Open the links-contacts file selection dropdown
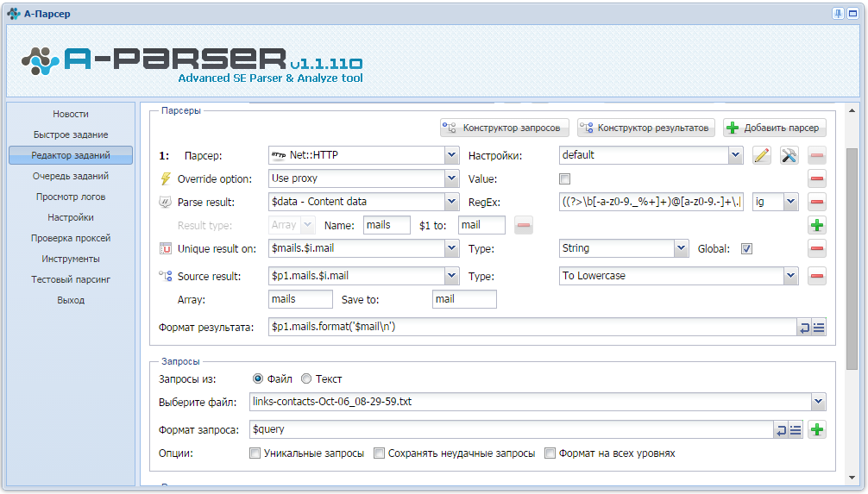 [x=818, y=402]
